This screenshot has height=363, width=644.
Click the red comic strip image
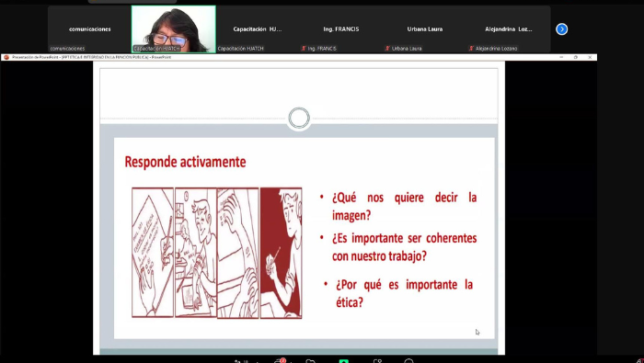coord(217,253)
